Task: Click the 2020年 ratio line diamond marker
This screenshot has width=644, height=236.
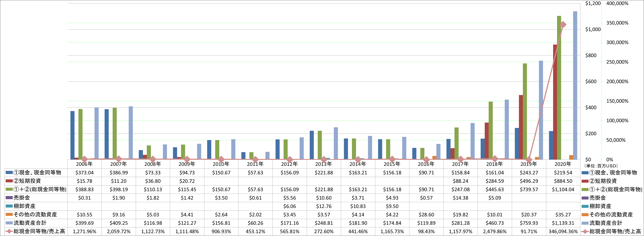Action: tap(563, 25)
